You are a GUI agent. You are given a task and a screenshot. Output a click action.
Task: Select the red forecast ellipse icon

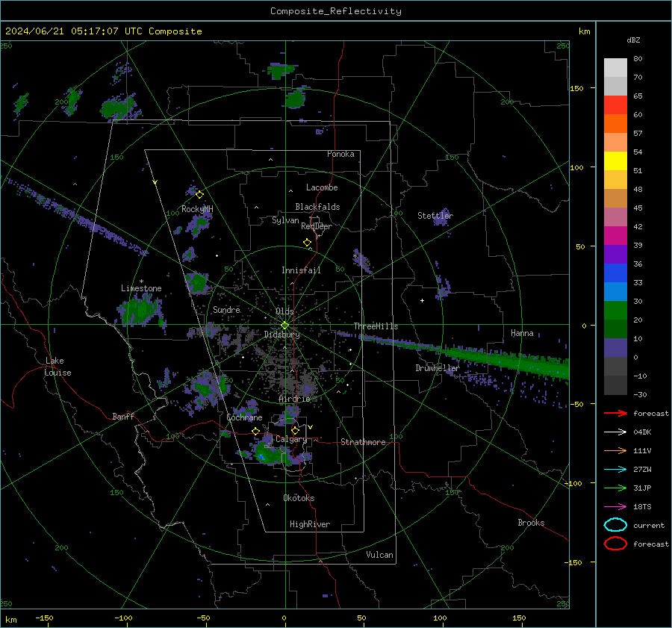coord(615,544)
